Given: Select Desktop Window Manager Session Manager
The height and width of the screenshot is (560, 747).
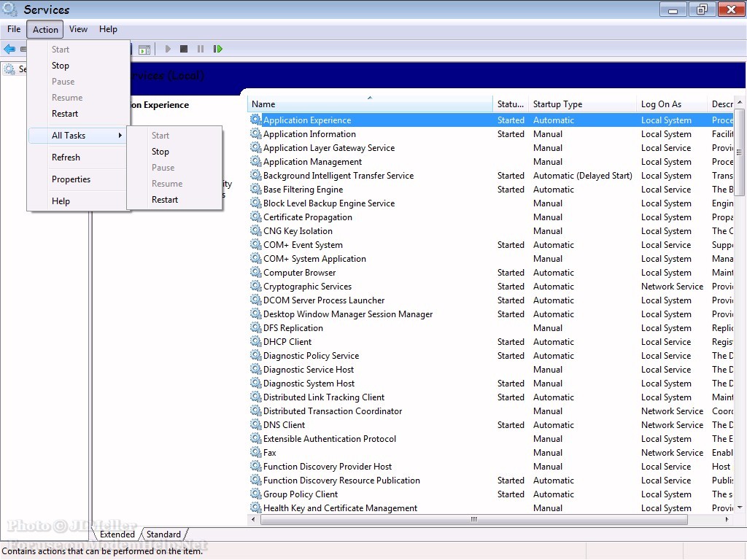Looking at the screenshot, I should pos(491,314).
